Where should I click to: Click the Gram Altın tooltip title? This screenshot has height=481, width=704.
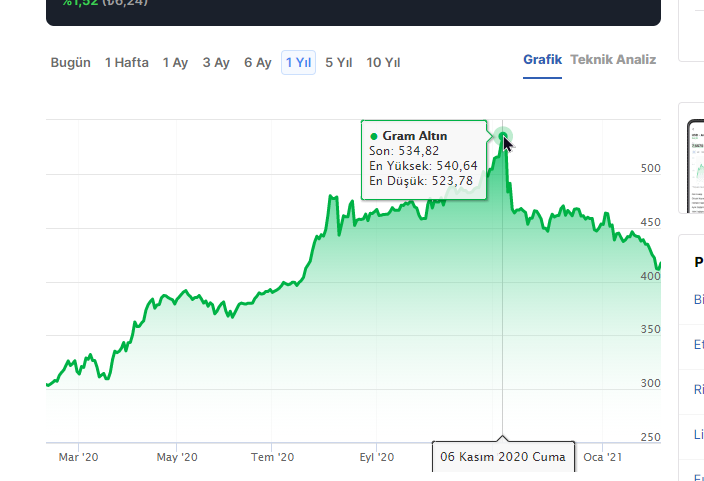click(415, 136)
